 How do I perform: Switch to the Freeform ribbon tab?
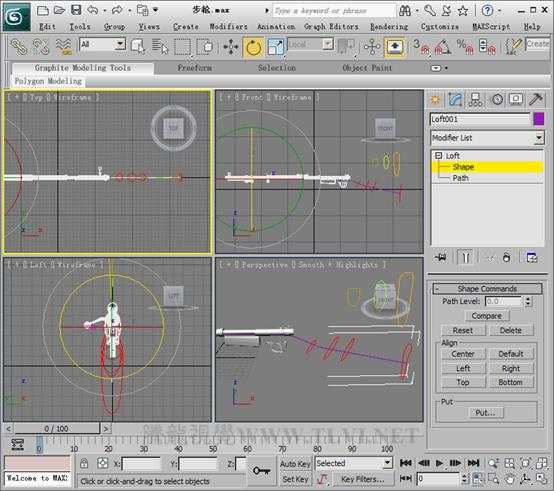(x=195, y=68)
